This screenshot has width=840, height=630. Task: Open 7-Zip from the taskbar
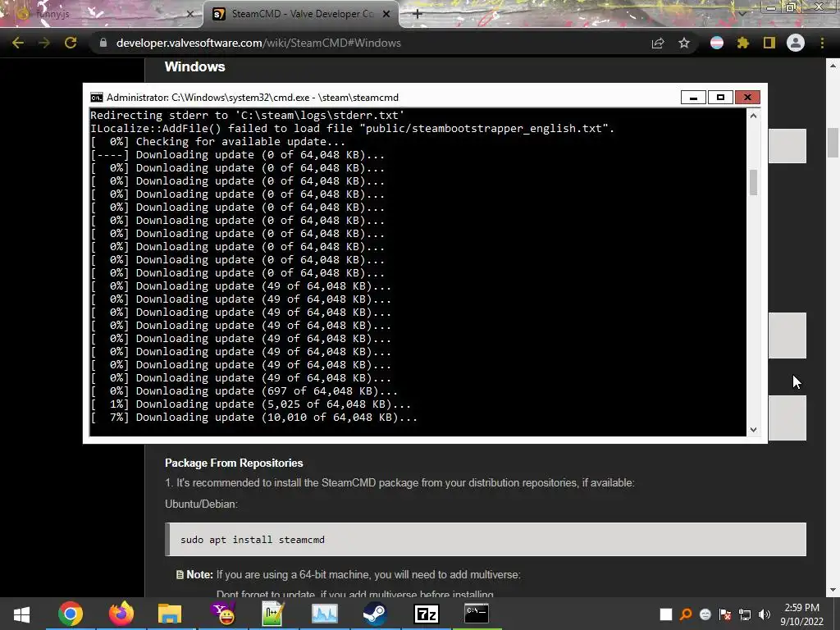click(x=427, y=614)
